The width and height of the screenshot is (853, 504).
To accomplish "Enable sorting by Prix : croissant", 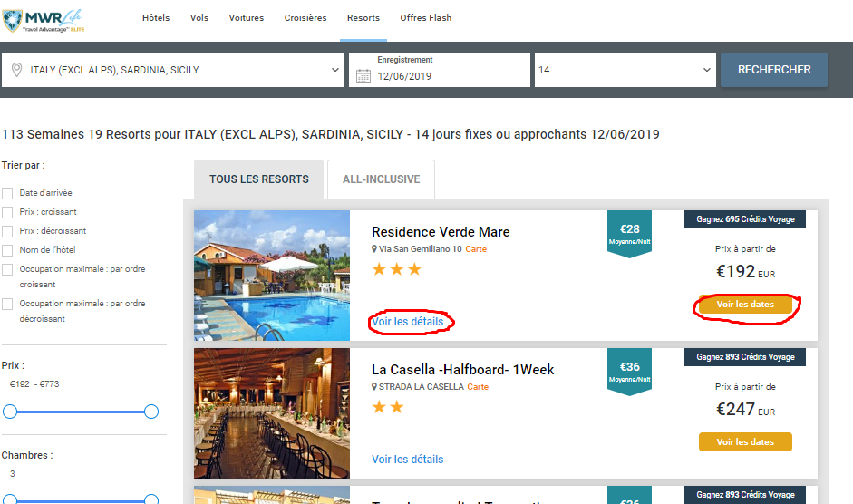I will 7,212.
